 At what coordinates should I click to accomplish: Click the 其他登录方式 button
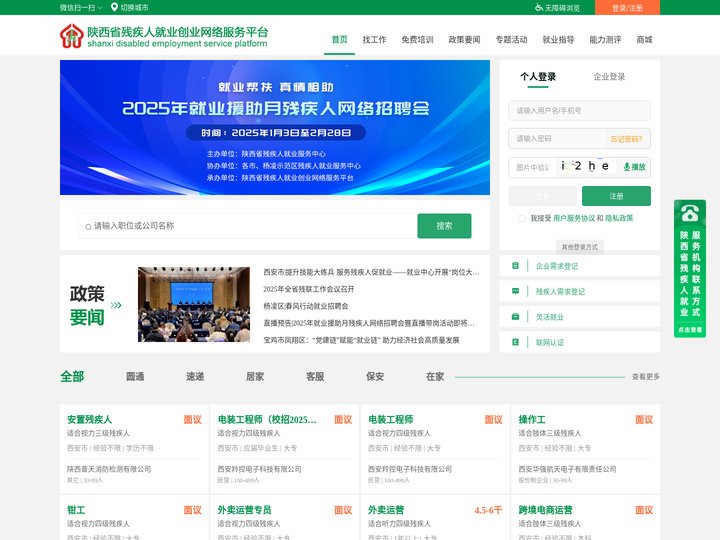579,247
